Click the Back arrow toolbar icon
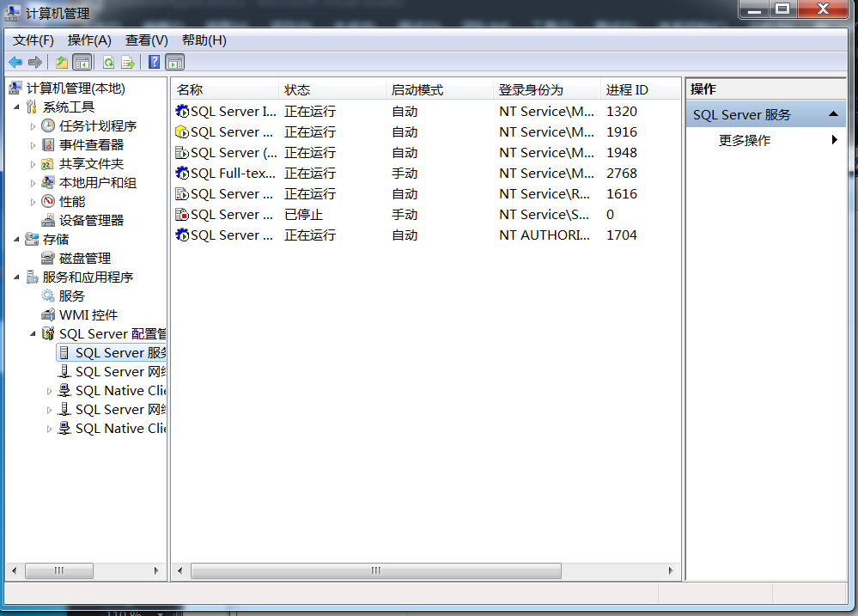The image size is (858, 616). click(15, 63)
